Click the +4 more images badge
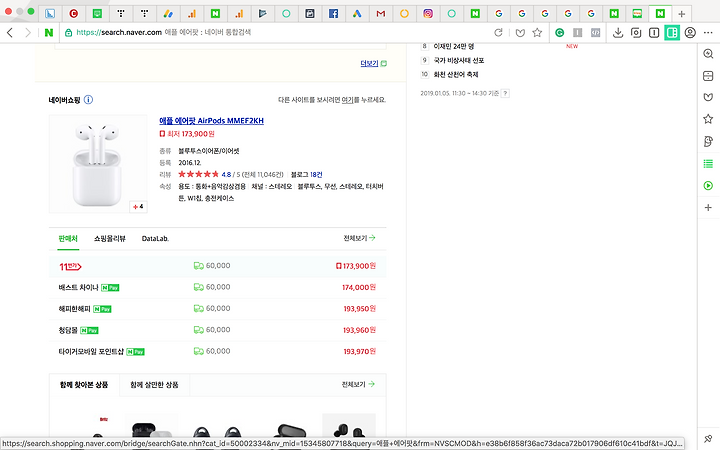 pos(138,207)
